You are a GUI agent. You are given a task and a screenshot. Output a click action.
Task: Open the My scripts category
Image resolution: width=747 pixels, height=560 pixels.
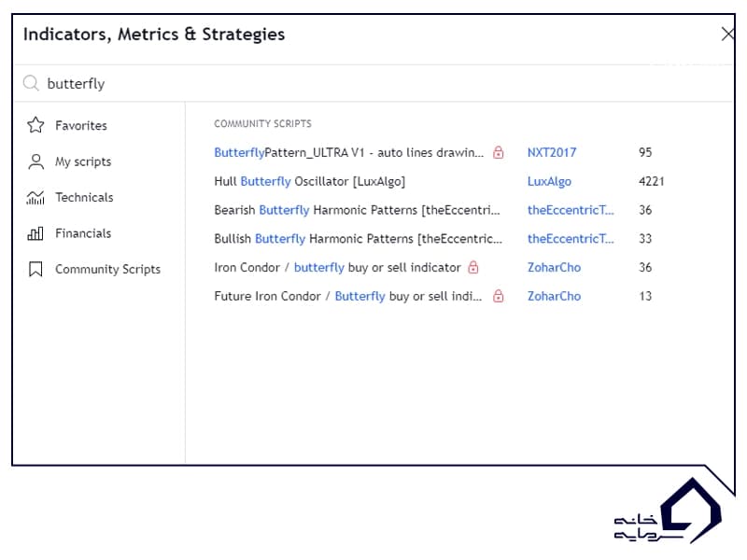pyautogui.click(x=69, y=161)
